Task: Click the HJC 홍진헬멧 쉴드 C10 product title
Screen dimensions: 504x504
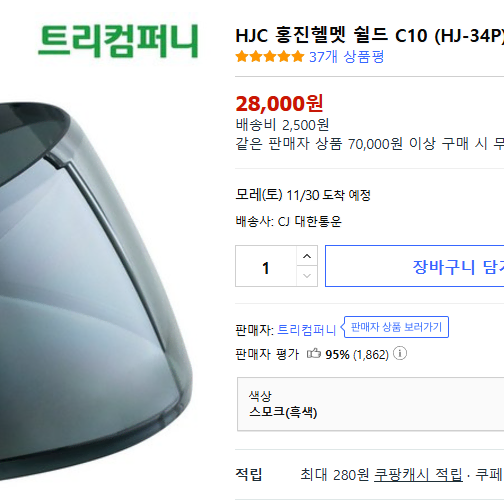Action: point(370,35)
